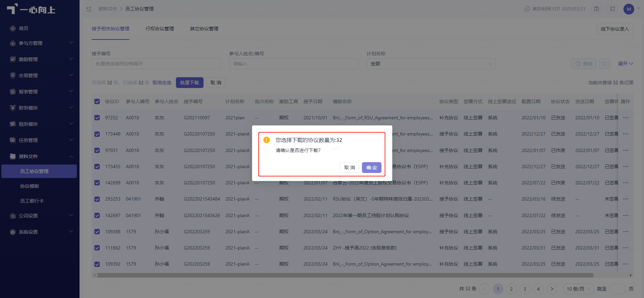644x298 pixels.
Task: Uncheck row 173448 checkbox
Action: (97, 134)
